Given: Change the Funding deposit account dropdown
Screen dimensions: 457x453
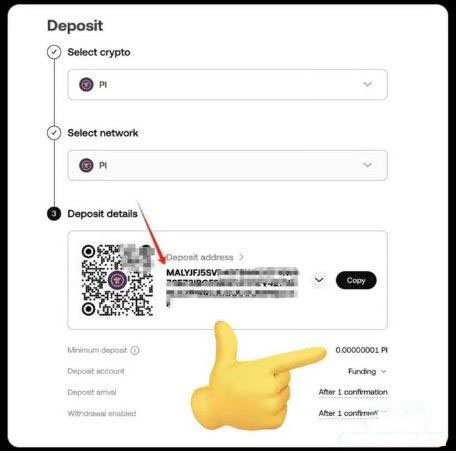Looking at the screenshot, I should pyautogui.click(x=367, y=371).
